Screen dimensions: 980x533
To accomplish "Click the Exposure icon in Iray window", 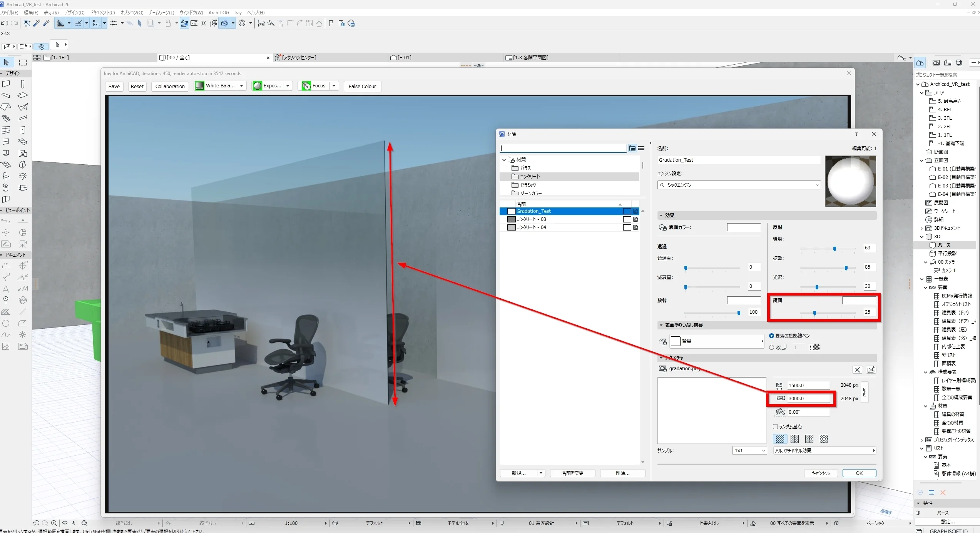I will click(257, 86).
